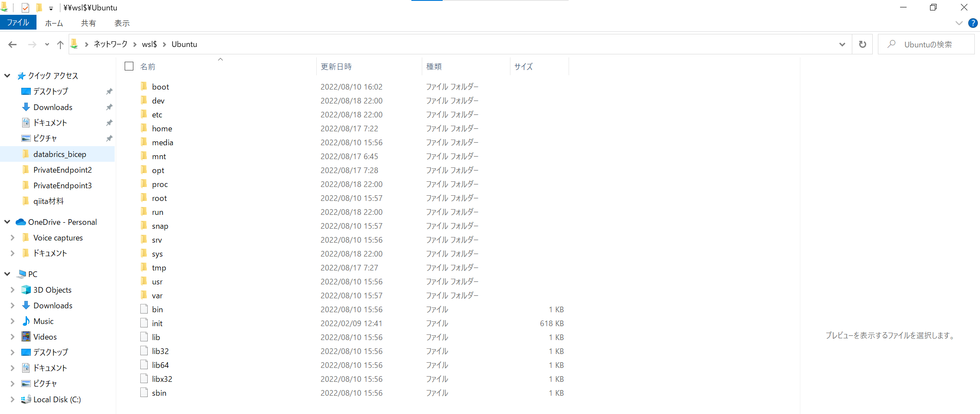The height and width of the screenshot is (414, 980).
Task: Collapse the OneDrive - Personal section
Action: click(7, 222)
